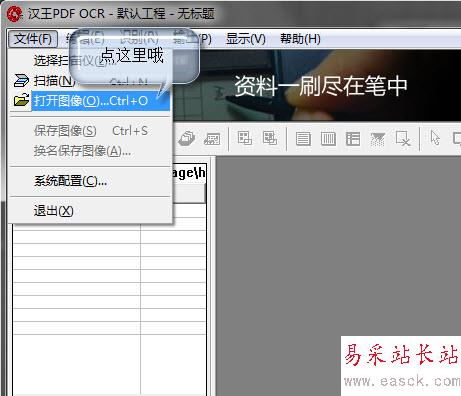Click the 汉王 app icon in title bar
The width and height of the screenshot is (461, 396).
point(14,14)
